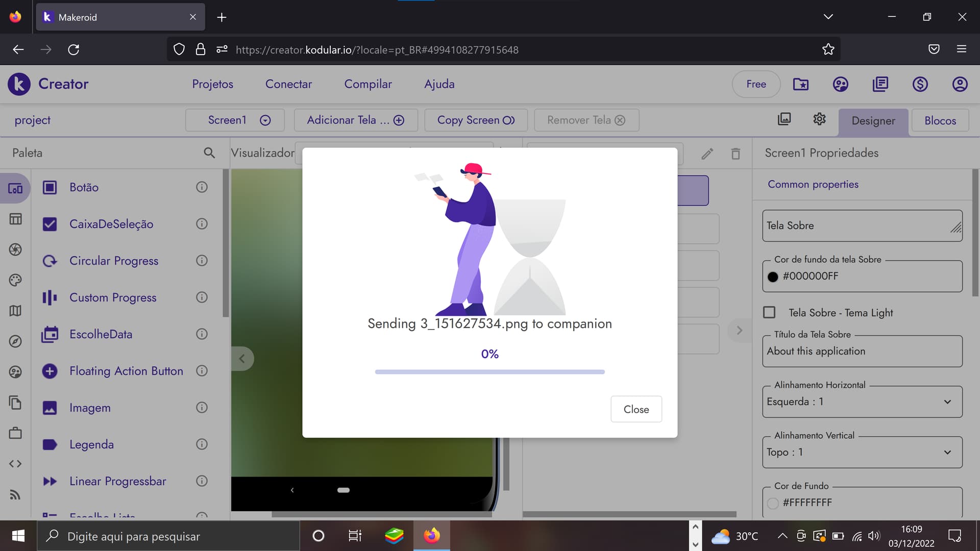The height and width of the screenshot is (551, 980).
Task: Click the Tela Sobre text area
Action: [x=863, y=226]
